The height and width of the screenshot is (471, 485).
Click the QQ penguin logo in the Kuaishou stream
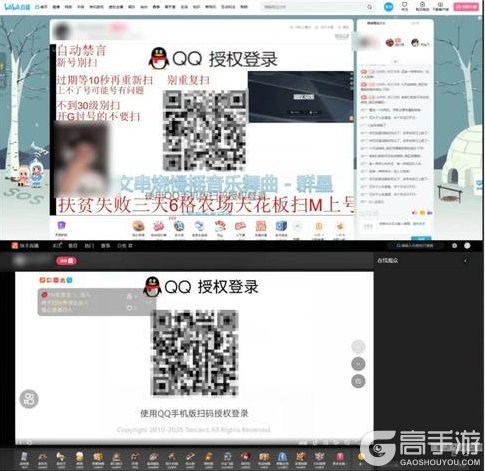[152, 287]
